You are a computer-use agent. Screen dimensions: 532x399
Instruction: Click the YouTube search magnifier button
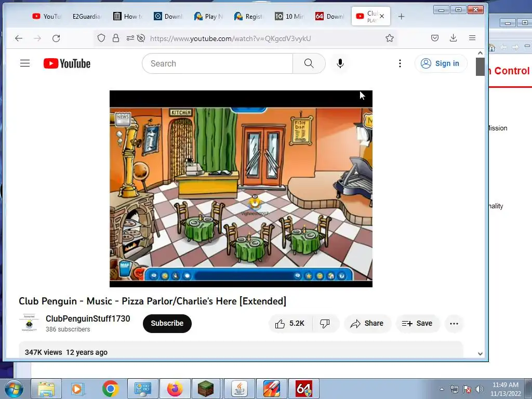click(309, 63)
